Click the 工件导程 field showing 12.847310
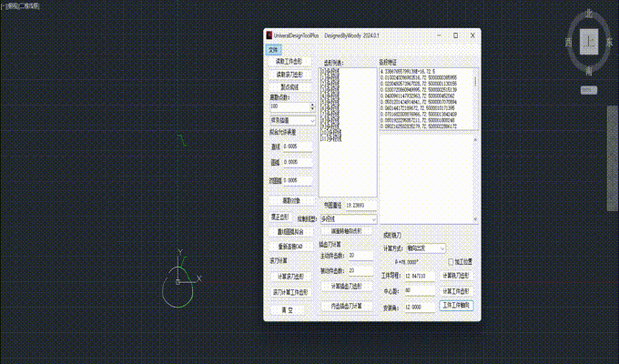The width and height of the screenshot is (619, 364). click(420, 276)
